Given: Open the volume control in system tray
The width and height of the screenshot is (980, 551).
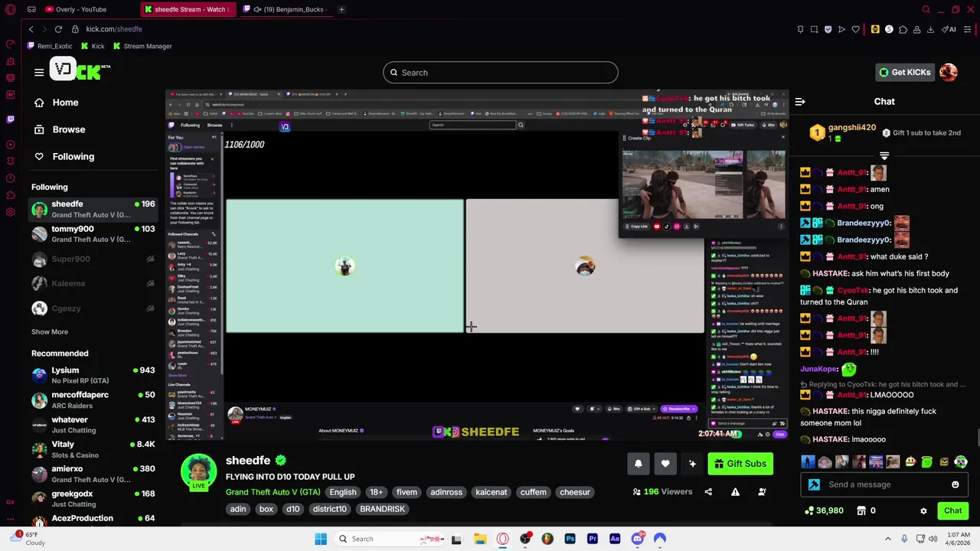Looking at the screenshot, I should click(x=933, y=539).
